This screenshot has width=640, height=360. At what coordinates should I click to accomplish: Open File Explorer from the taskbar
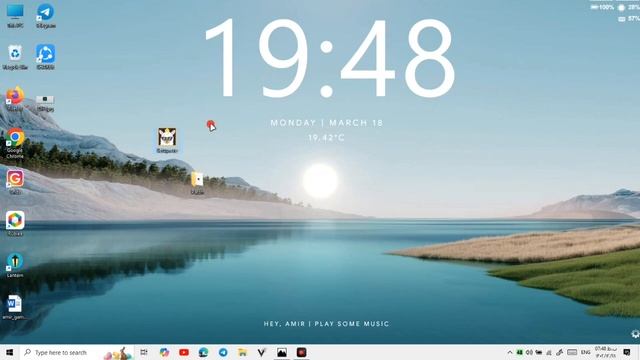pos(242,352)
